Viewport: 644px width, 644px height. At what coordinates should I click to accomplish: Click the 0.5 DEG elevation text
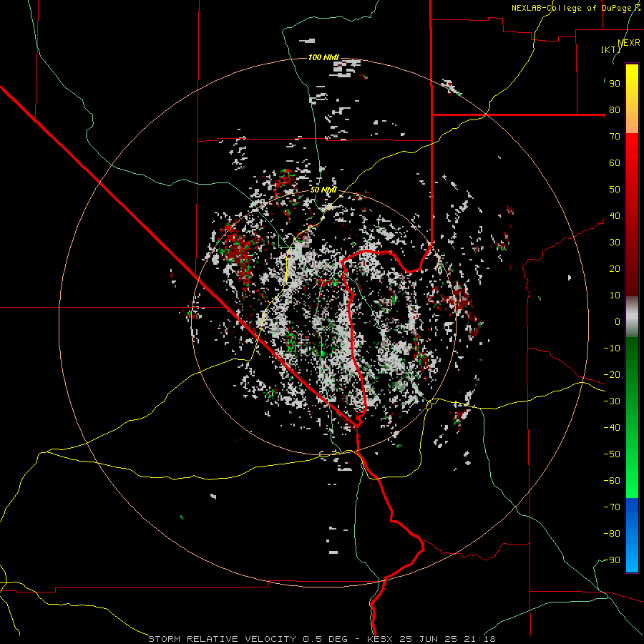[325, 639]
